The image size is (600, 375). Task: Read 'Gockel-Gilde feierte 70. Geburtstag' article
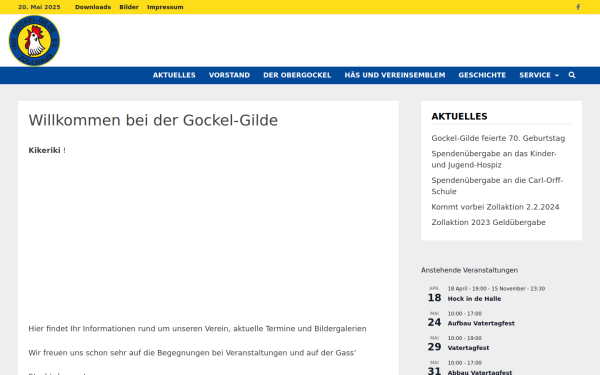tap(498, 138)
